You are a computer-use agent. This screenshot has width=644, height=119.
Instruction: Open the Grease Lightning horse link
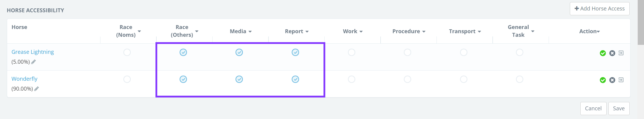coord(33,52)
